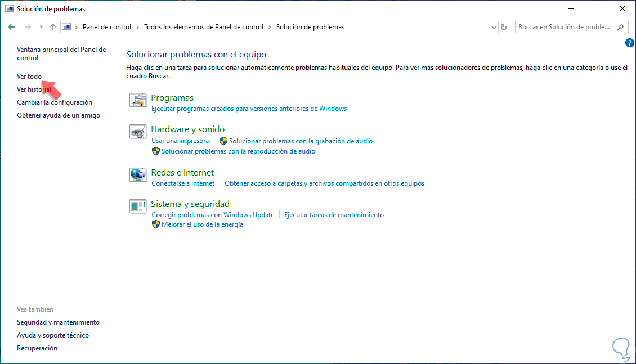
Task: Open Ventana principal del Panel de control
Action: (x=61, y=53)
